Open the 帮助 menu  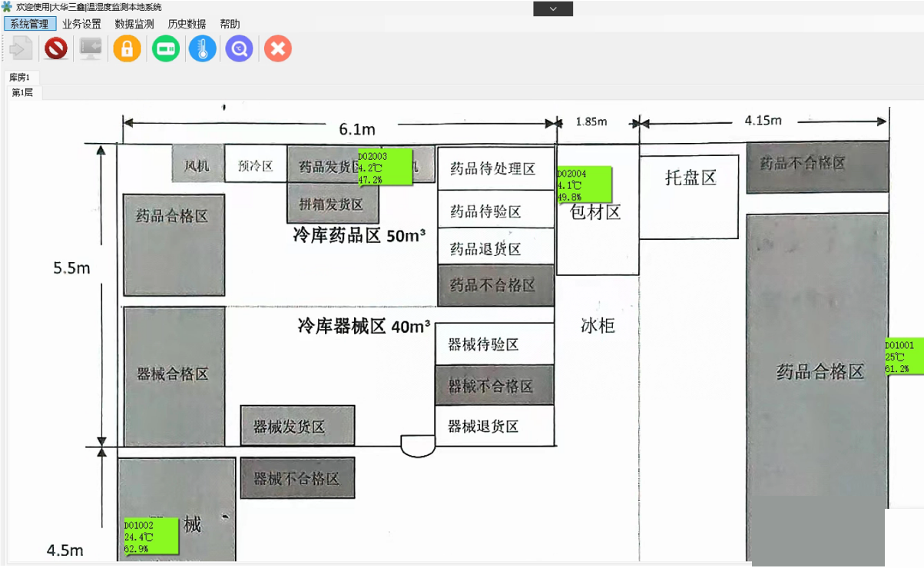click(230, 24)
